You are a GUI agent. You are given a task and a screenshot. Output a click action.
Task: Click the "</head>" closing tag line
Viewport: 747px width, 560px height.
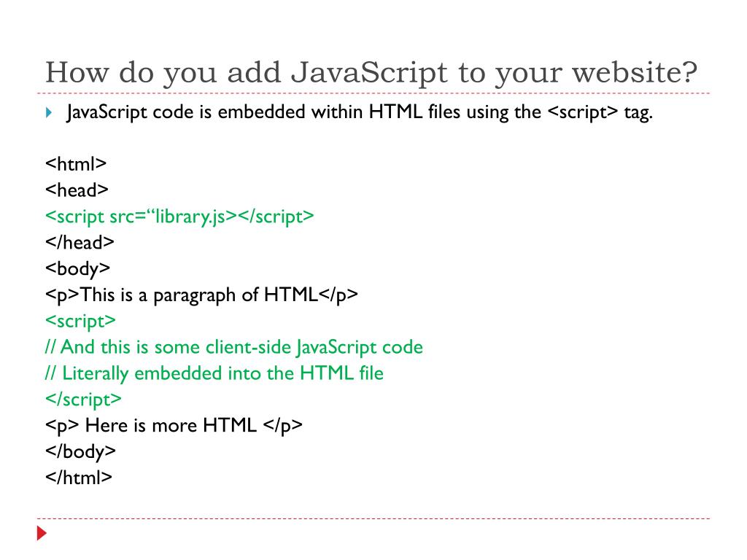(80, 242)
